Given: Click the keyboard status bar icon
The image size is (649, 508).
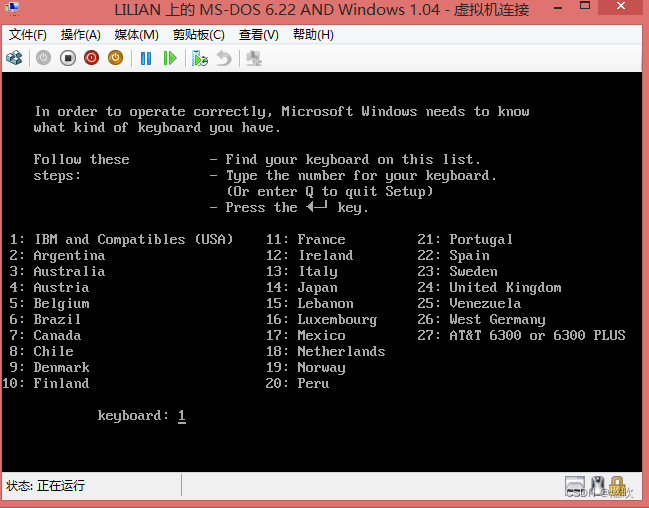Looking at the screenshot, I should (575, 486).
